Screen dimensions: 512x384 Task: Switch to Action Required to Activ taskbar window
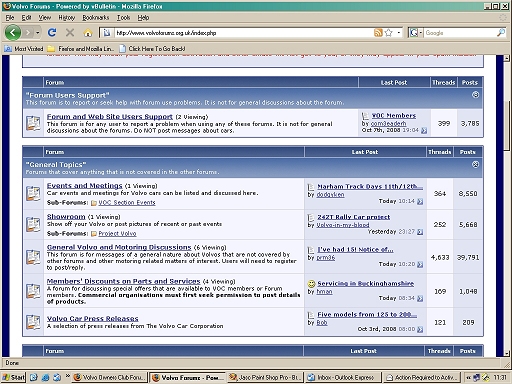tap(421, 377)
